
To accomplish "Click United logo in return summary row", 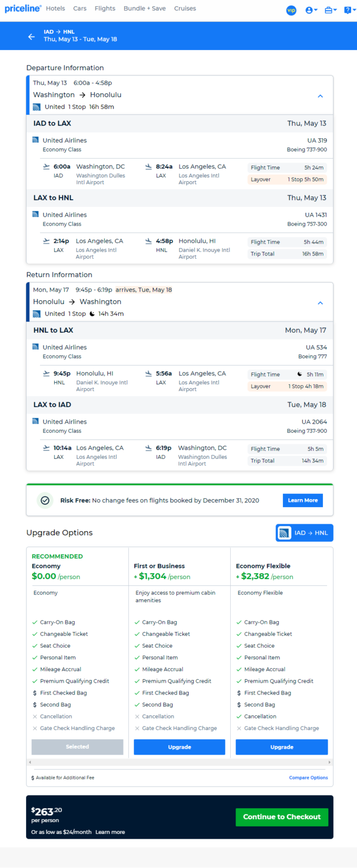I will [37, 314].
